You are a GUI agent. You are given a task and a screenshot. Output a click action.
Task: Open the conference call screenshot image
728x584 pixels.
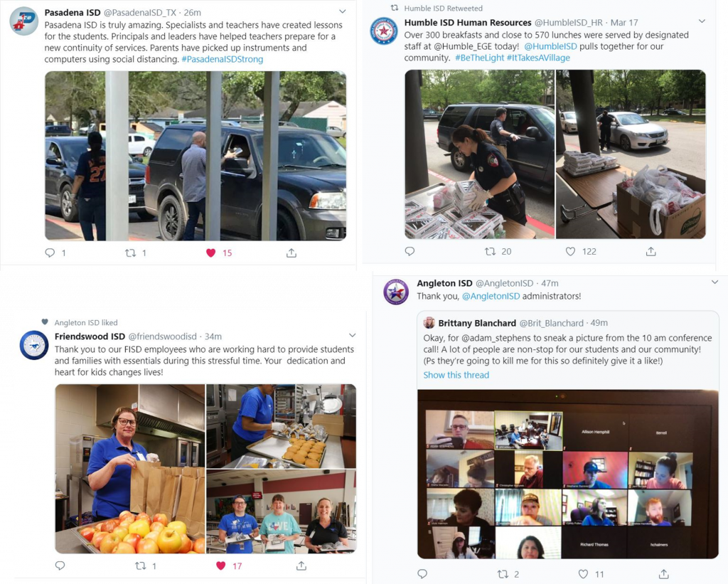point(568,474)
